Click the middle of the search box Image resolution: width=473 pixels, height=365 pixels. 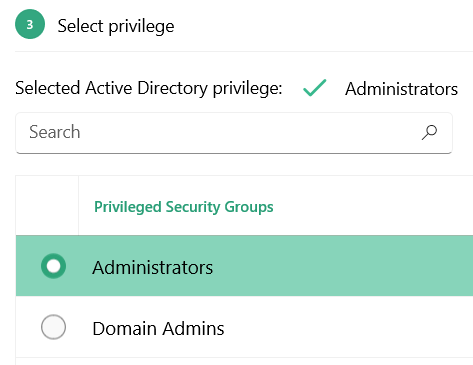[234, 133]
